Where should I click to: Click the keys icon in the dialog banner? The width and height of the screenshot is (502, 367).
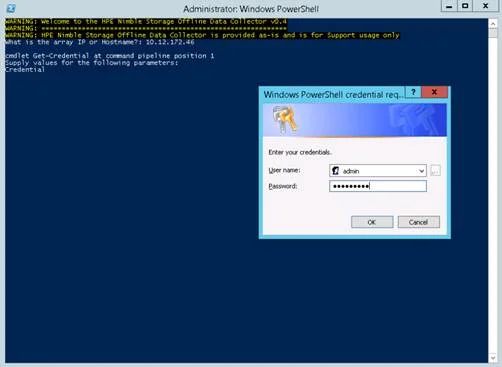[284, 120]
